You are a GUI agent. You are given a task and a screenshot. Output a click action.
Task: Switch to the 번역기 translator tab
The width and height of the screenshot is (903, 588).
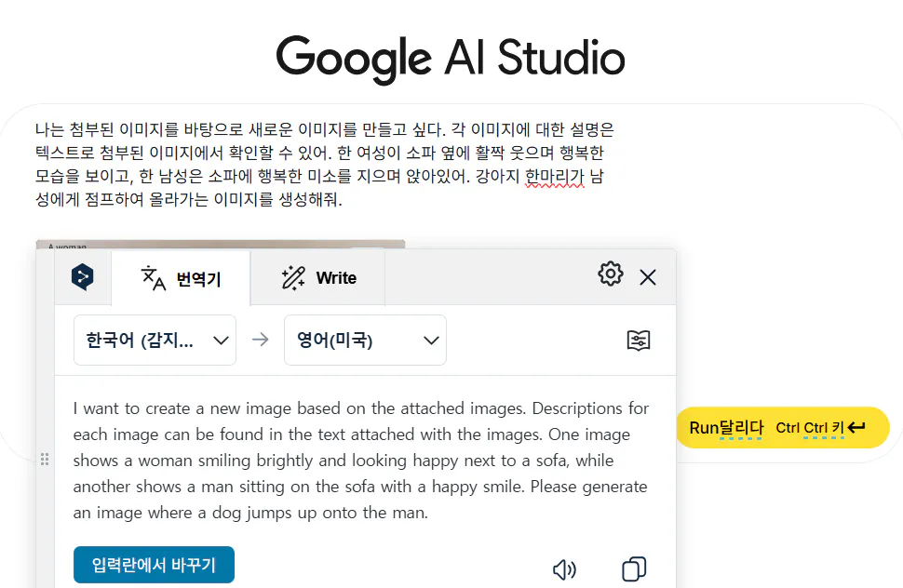[181, 278]
